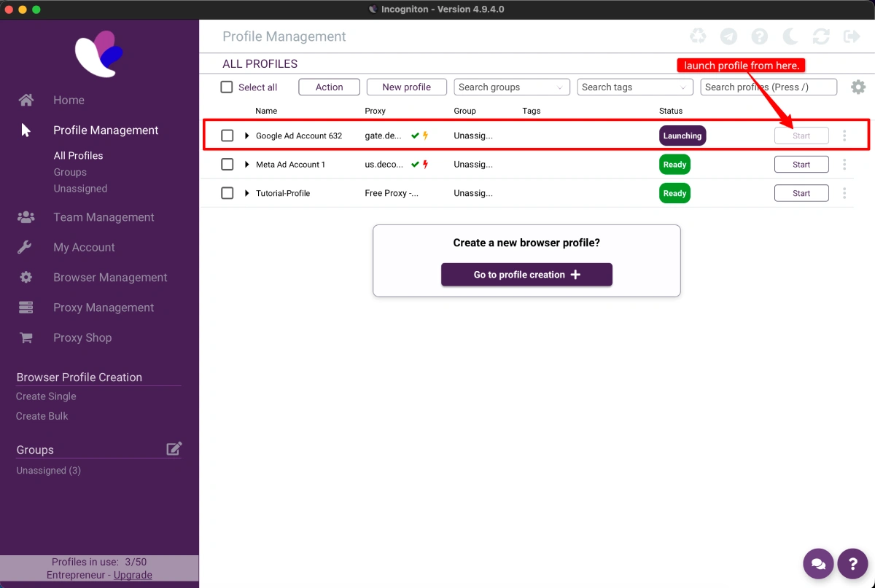The image size is (875, 588).
Task: Click the Launching status badge
Action: 682,136
